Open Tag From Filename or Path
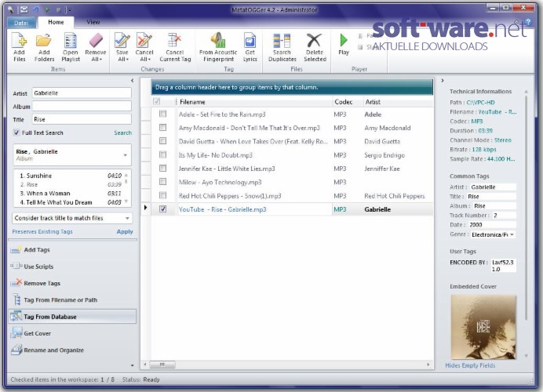 coord(72,299)
